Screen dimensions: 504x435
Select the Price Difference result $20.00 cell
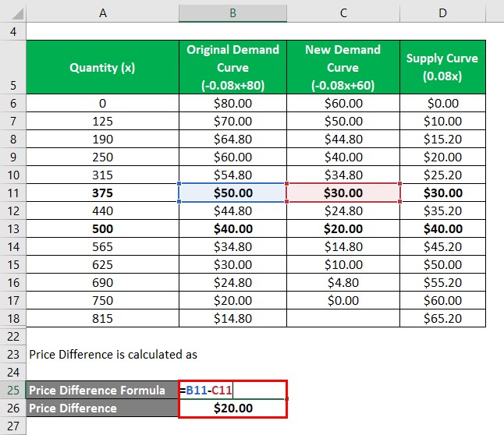232,408
